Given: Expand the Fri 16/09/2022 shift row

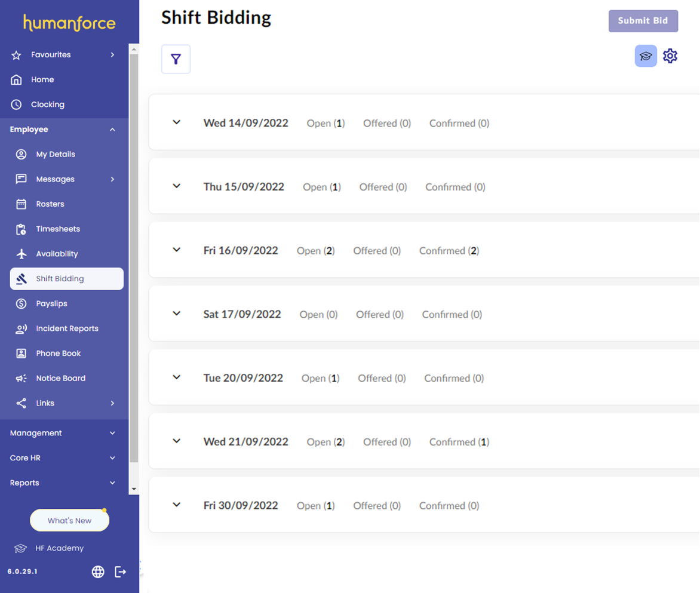Looking at the screenshot, I should (x=176, y=250).
